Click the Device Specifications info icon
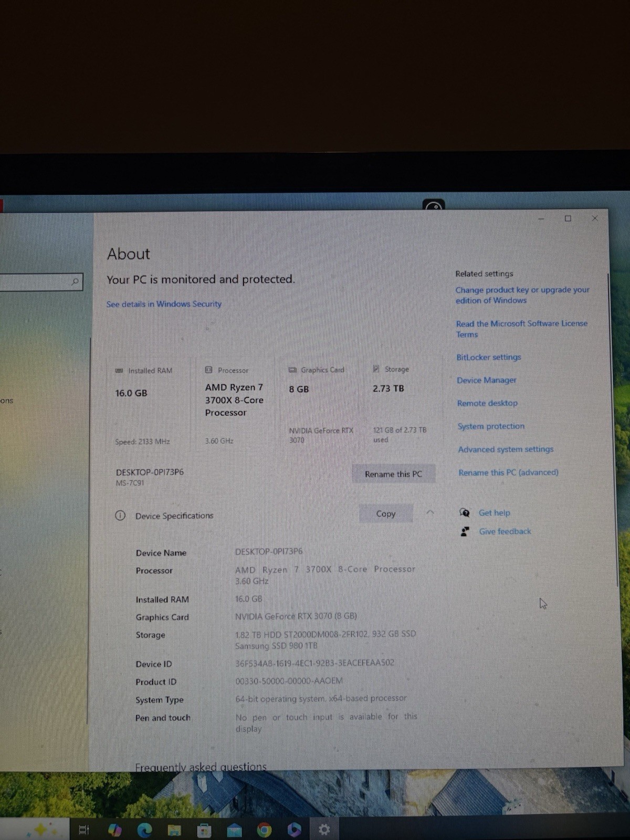The height and width of the screenshot is (840, 630). pyautogui.click(x=120, y=516)
